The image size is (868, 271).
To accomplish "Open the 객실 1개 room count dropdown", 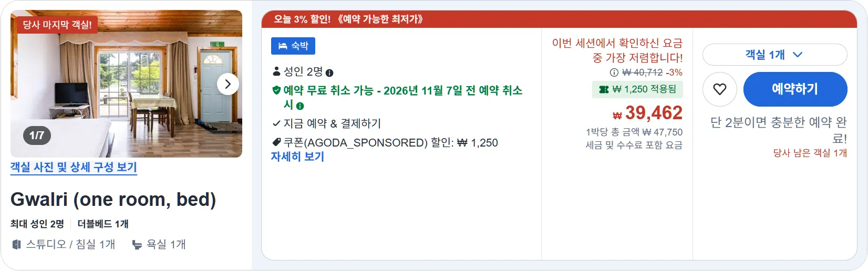I will point(774,55).
